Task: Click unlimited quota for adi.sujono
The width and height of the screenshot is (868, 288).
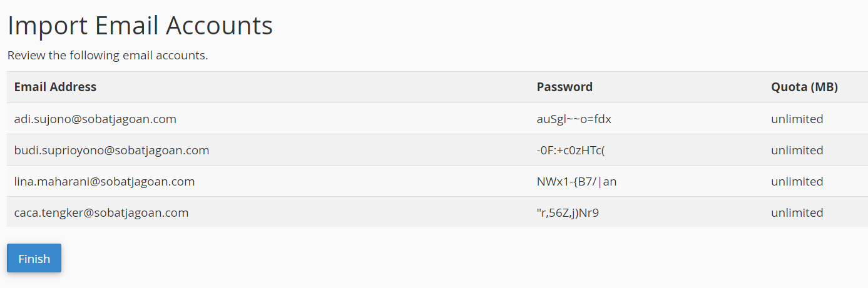Action: [x=797, y=119]
